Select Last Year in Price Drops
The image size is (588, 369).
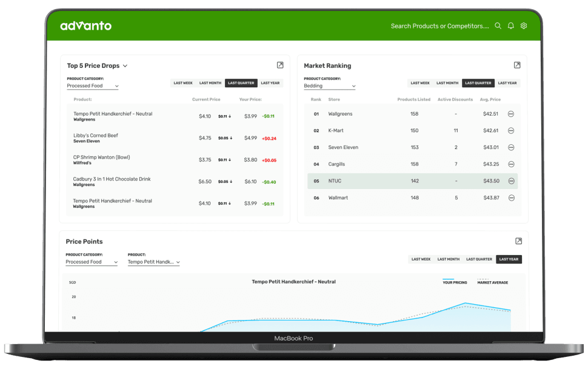[270, 83]
